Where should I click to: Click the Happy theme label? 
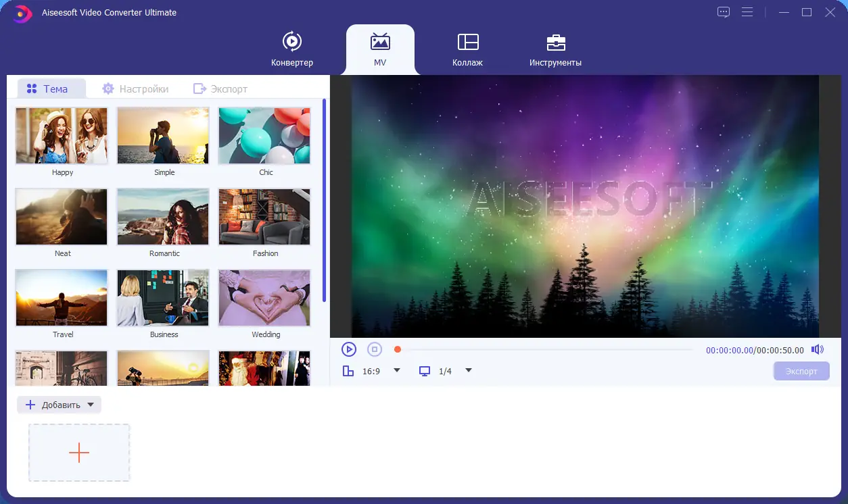tap(63, 172)
